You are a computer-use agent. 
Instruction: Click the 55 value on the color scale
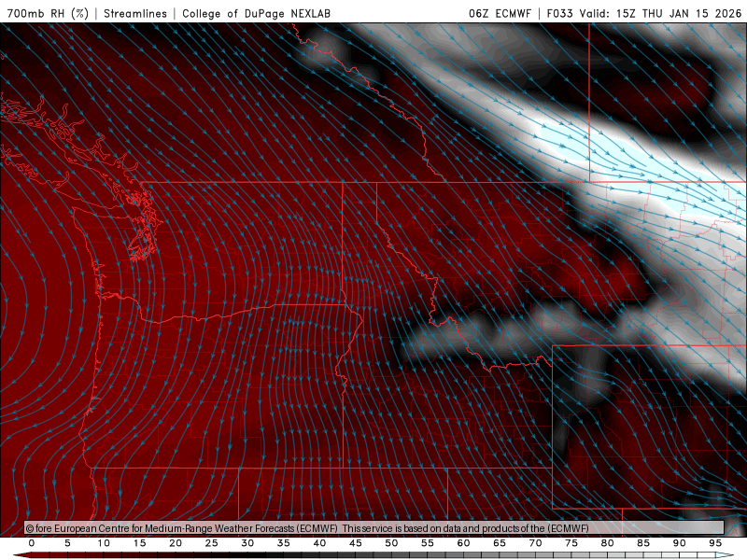428,543
